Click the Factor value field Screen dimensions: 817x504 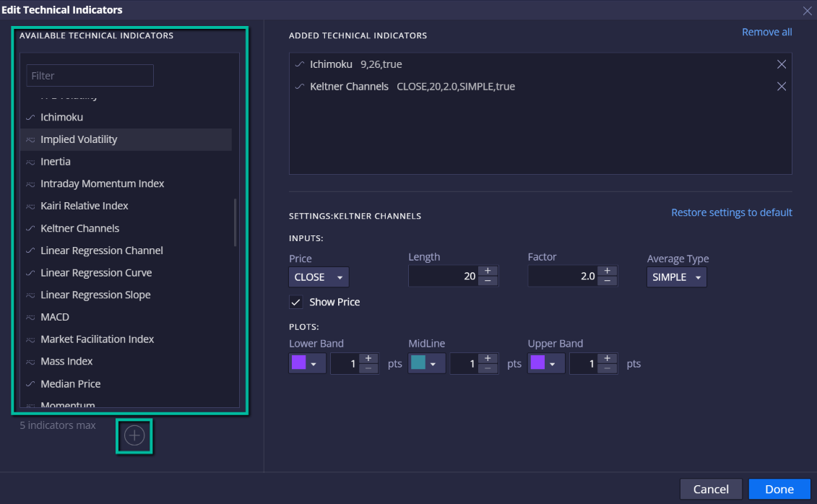point(563,276)
